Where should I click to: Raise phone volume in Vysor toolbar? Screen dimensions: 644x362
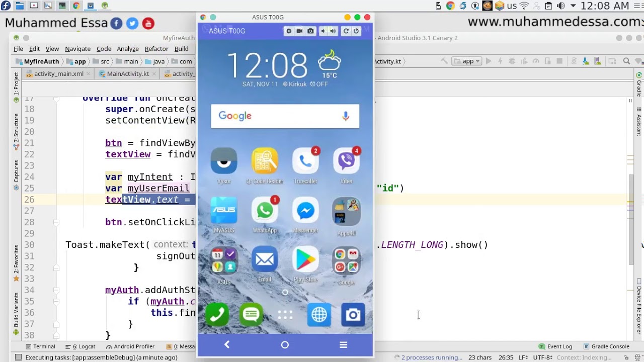333,31
